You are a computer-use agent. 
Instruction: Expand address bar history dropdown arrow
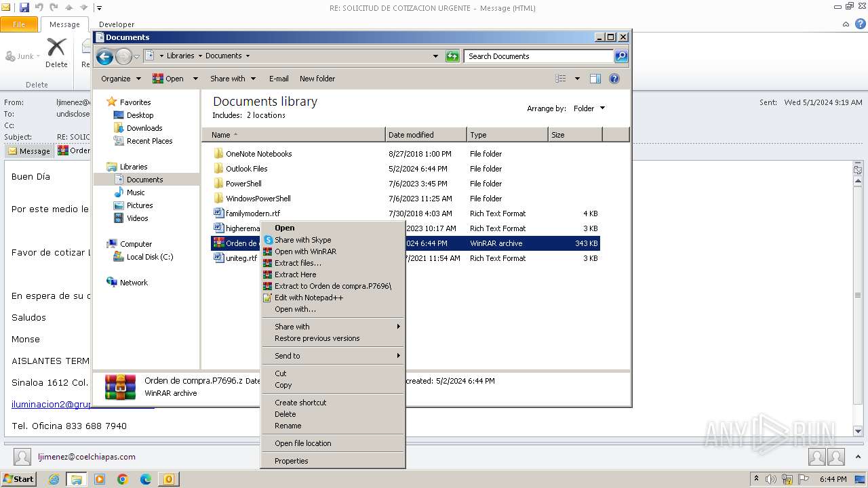[x=435, y=56]
